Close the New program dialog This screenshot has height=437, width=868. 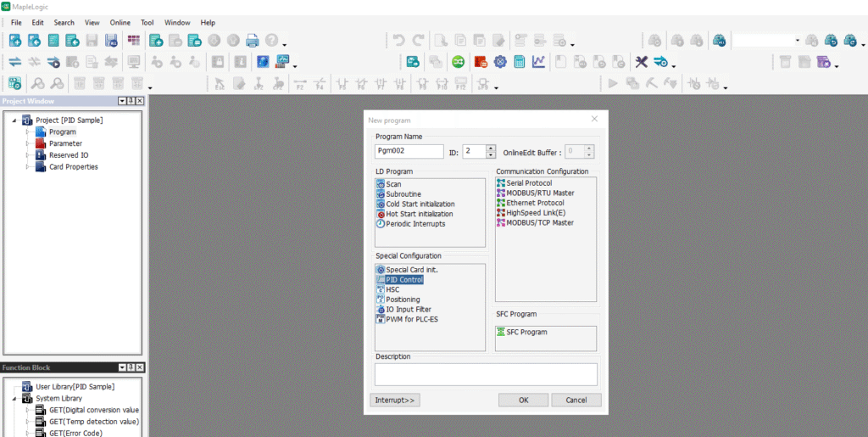(x=594, y=119)
